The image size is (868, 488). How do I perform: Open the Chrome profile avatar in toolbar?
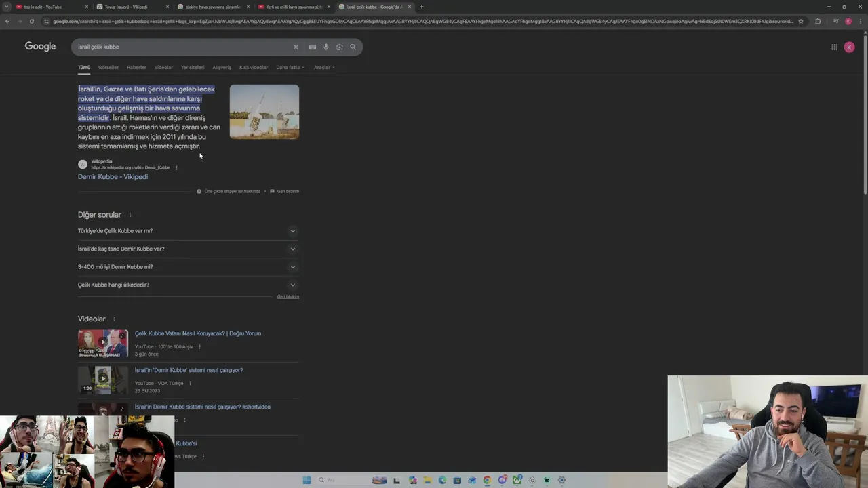(x=848, y=21)
